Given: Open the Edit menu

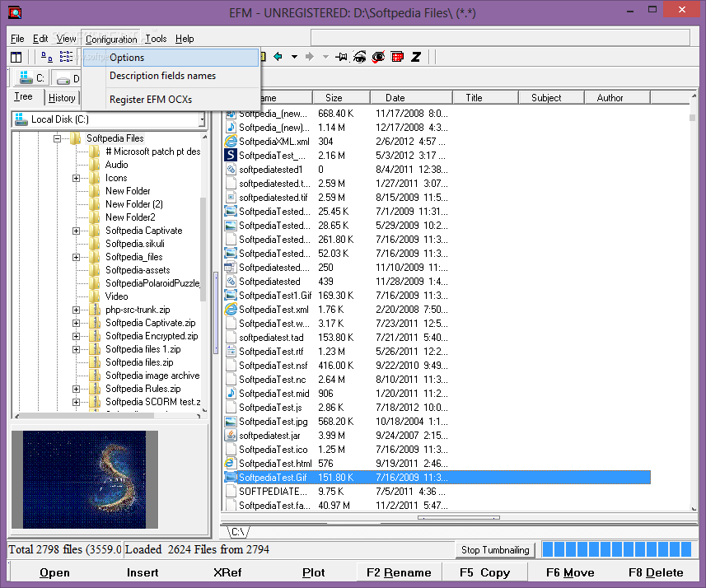Looking at the screenshot, I should (40, 39).
